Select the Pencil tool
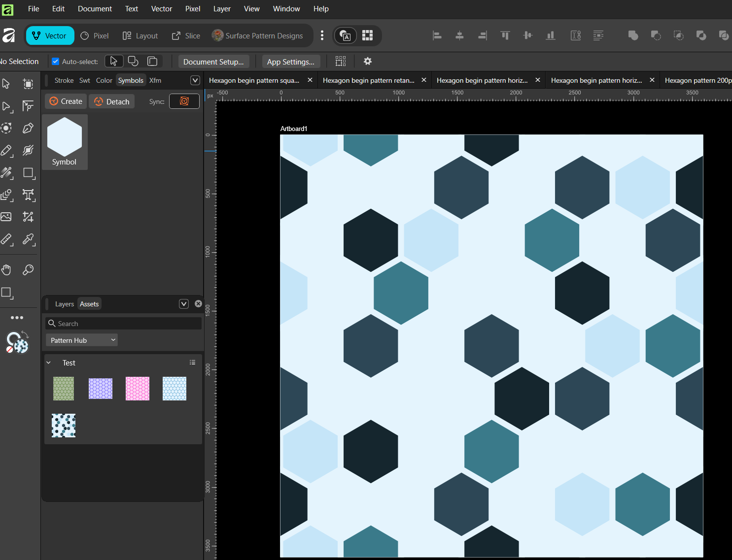The image size is (732, 560). click(x=6, y=150)
